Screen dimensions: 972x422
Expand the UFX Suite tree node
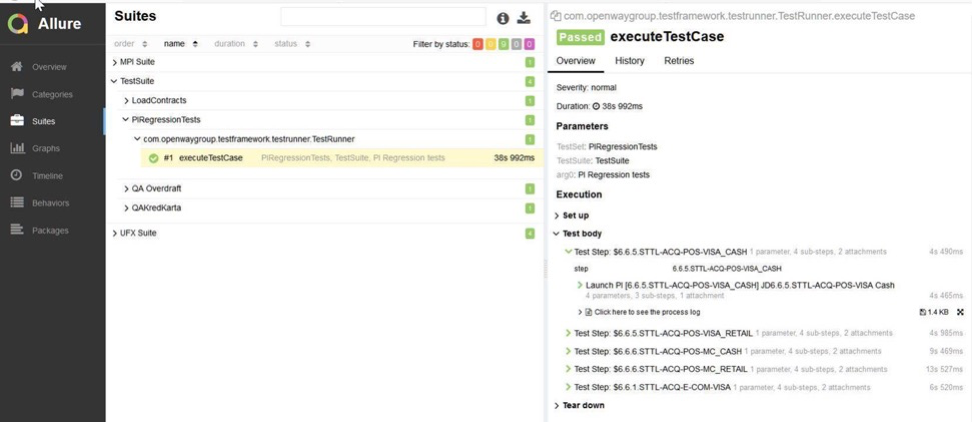[134, 233]
